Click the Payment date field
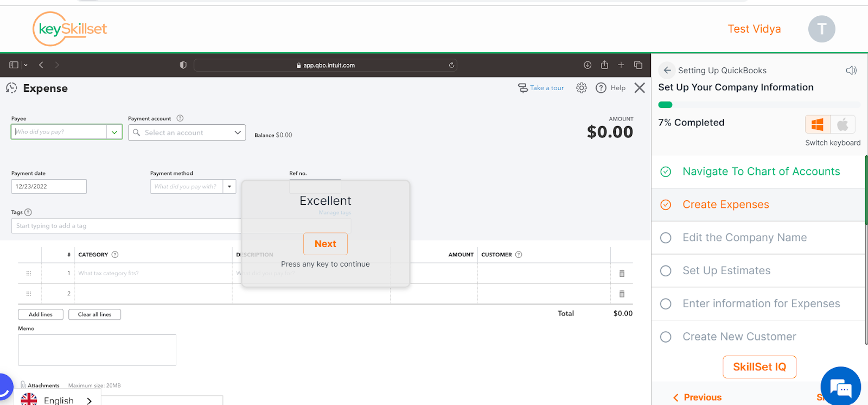The height and width of the screenshot is (405, 868). [x=49, y=186]
